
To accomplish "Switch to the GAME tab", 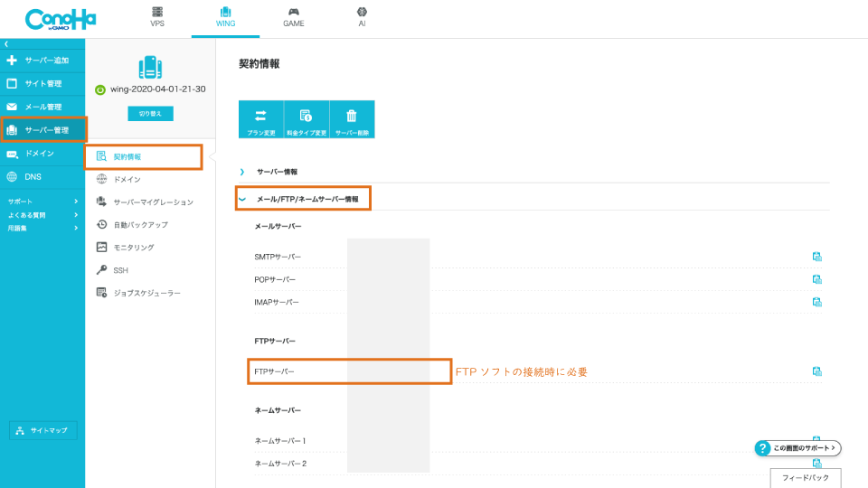I will (x=293, y=18).
